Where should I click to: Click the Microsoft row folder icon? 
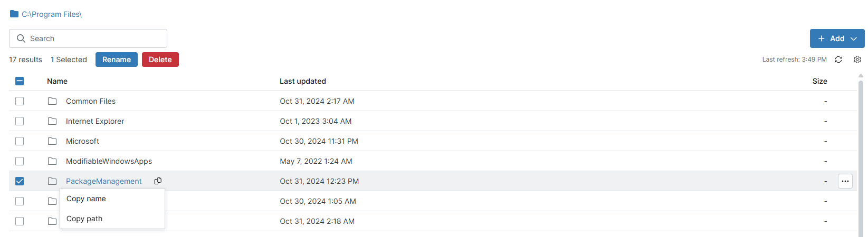(52, 141)
